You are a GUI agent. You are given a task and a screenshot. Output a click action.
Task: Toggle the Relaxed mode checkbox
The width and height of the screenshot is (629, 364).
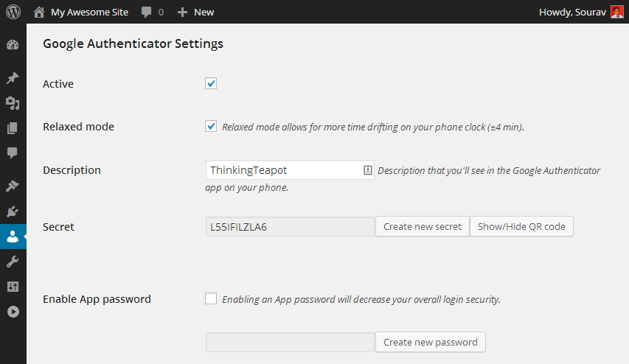(211, 126)
